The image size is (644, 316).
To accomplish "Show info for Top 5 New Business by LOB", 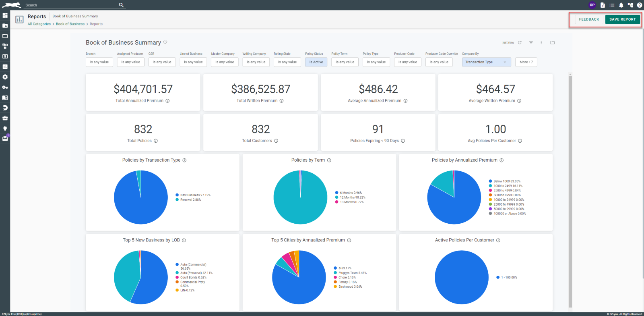I will [184, 240].
